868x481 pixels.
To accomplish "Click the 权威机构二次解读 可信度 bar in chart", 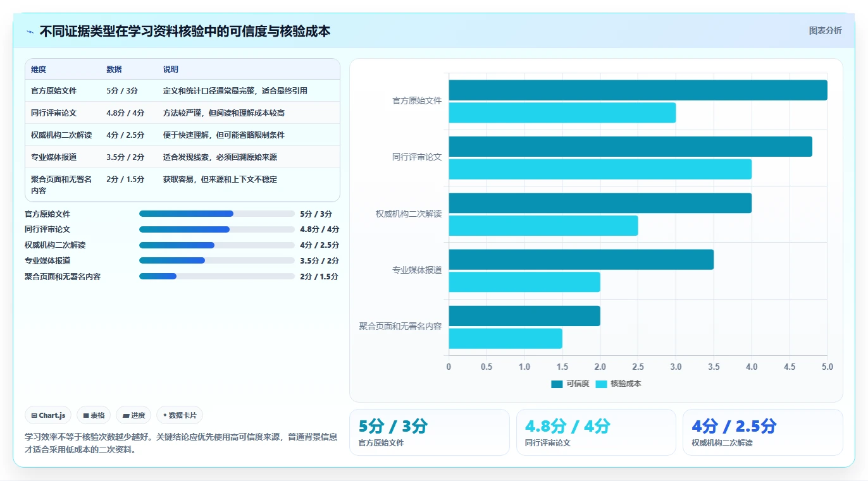I will [x=600, y=203].
